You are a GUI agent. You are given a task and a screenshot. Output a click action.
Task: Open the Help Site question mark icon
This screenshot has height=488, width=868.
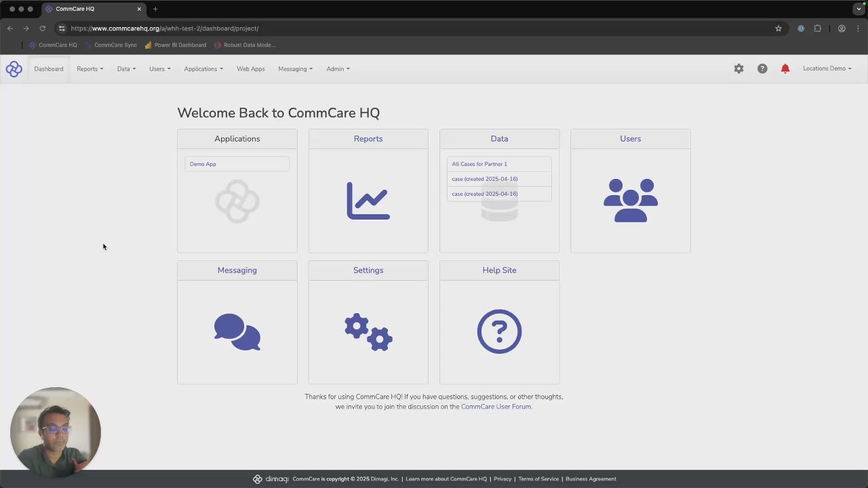tap(499, 331)
